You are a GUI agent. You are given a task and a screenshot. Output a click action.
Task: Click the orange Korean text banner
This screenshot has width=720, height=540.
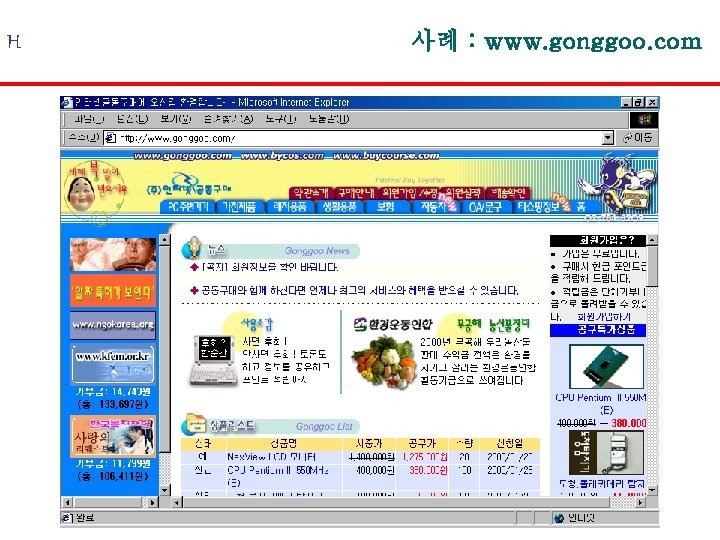tap(113, 291)
